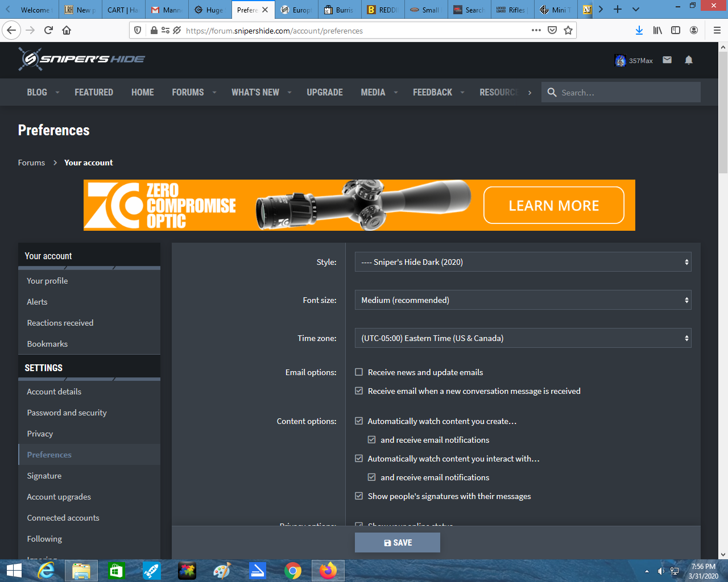Open Microsoft Store taskbar icon

tap(117, 571)
